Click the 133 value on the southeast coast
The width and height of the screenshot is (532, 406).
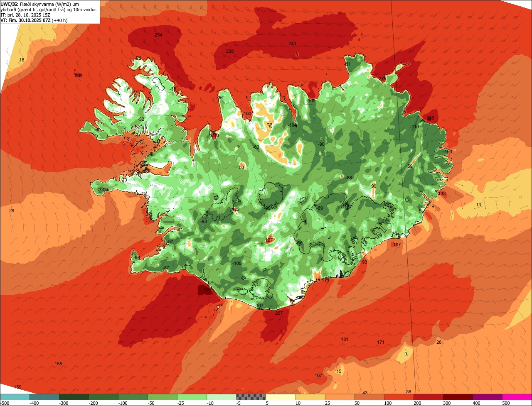[x=442, y=194]
